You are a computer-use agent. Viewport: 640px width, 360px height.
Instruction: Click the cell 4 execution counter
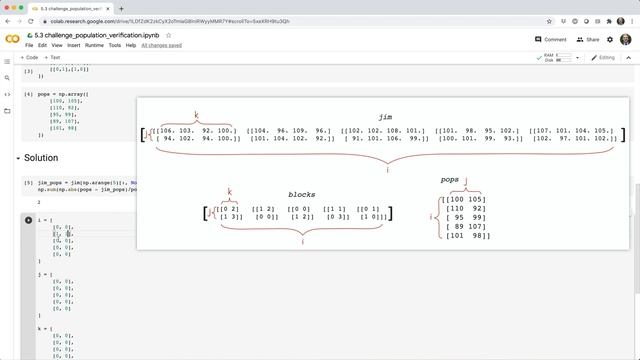point(28,94)
